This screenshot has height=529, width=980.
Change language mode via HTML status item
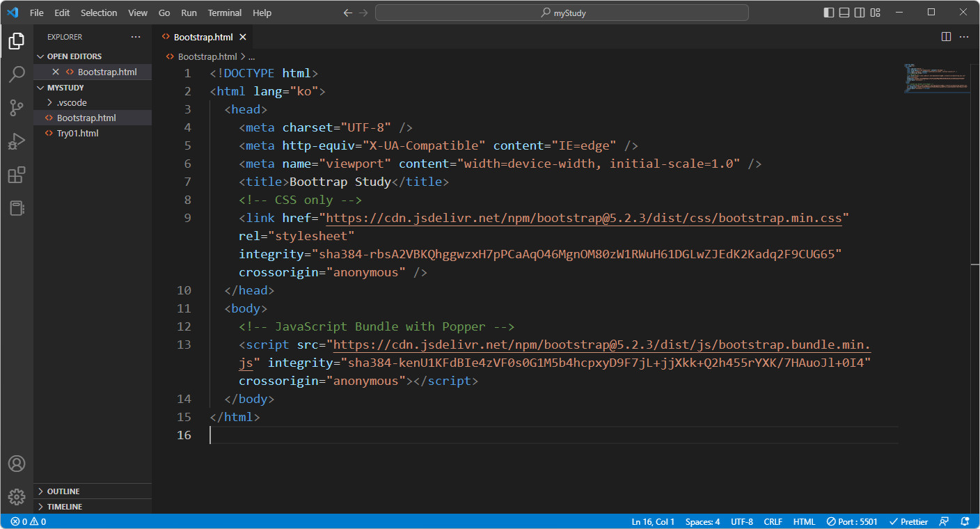pos(804,521)
